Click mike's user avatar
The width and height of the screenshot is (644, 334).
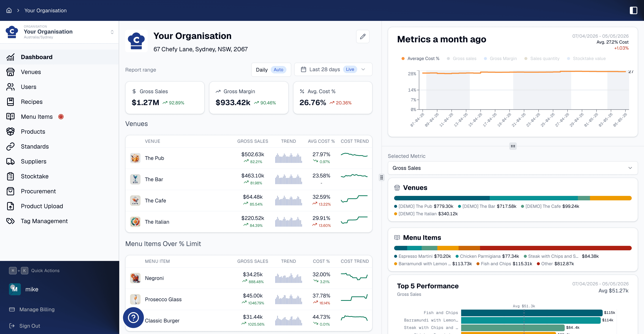click(x=15, y=289)
